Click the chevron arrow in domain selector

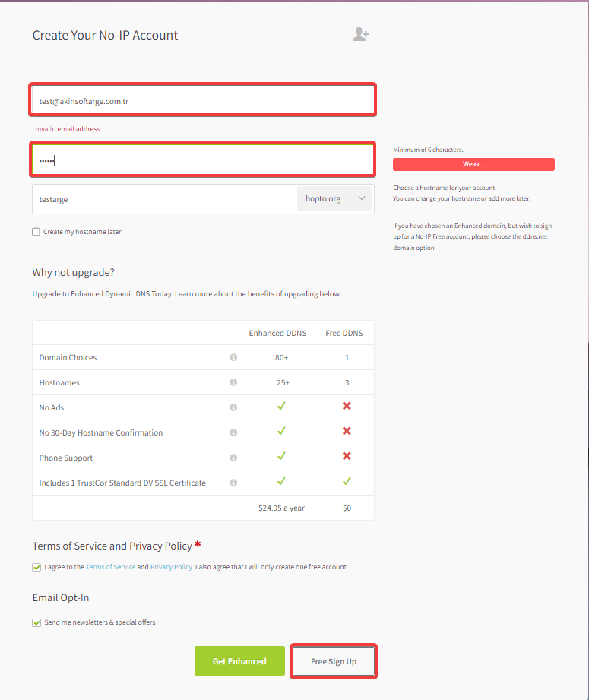coord(362,198)
